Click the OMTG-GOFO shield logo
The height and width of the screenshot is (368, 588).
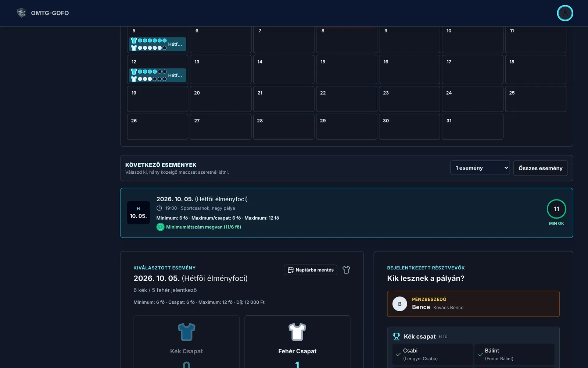tap(22, 13)
